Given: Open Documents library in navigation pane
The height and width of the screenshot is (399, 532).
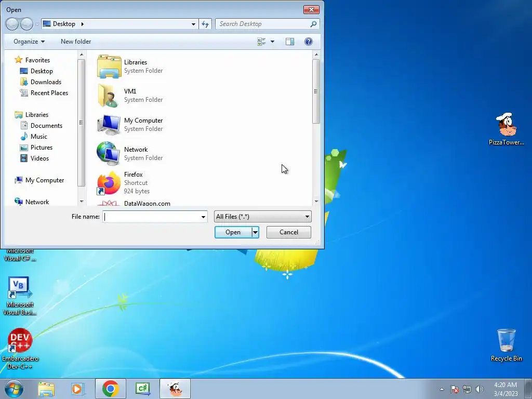Looking at the screenshot, I should coord(46,126).
